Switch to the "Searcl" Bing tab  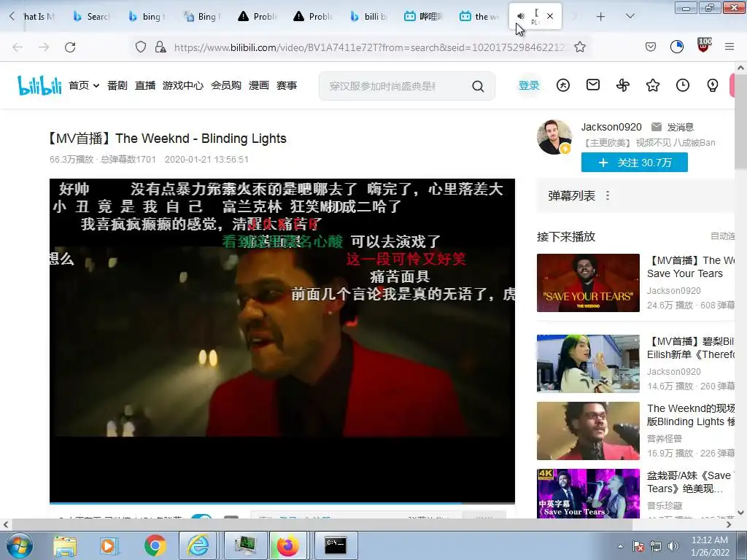91,16
